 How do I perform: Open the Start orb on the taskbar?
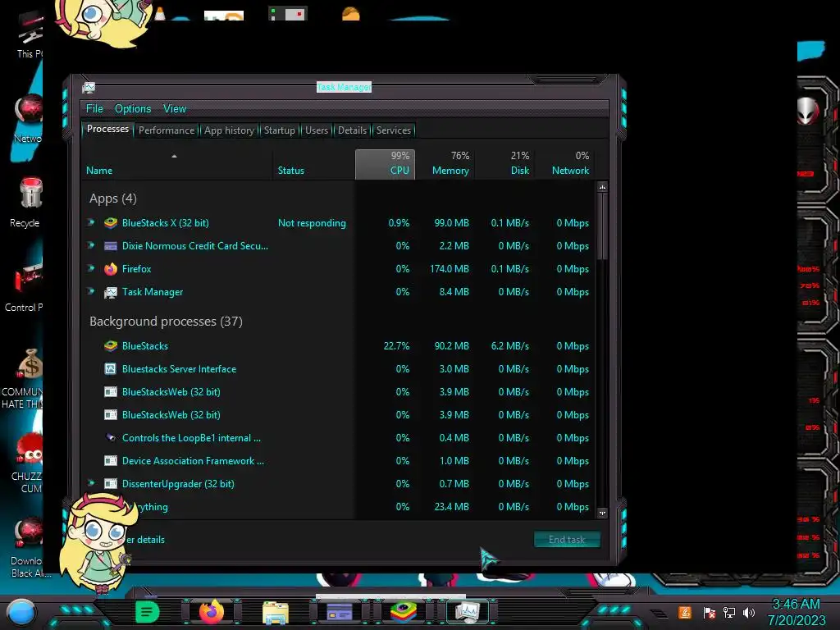coord(21,612)
